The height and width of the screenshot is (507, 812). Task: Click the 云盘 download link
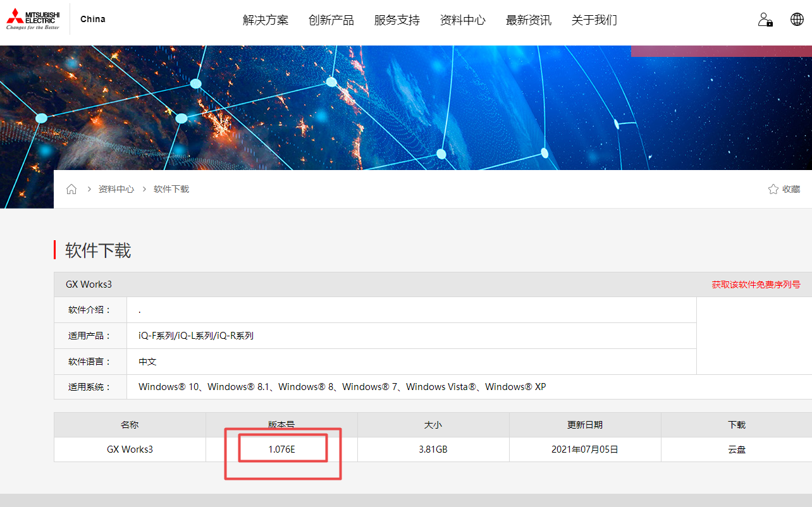point(737,449)
